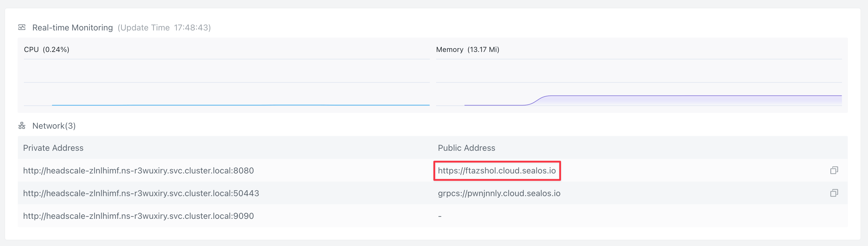Click the Real-time Monitoring chart icon
Image resolution: width=868 pixels, height=246 pixels.
tap(22, 27)
